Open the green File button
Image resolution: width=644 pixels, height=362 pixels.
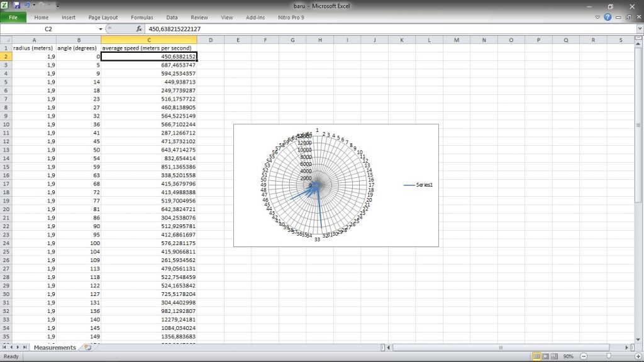(x=13, y=18)
